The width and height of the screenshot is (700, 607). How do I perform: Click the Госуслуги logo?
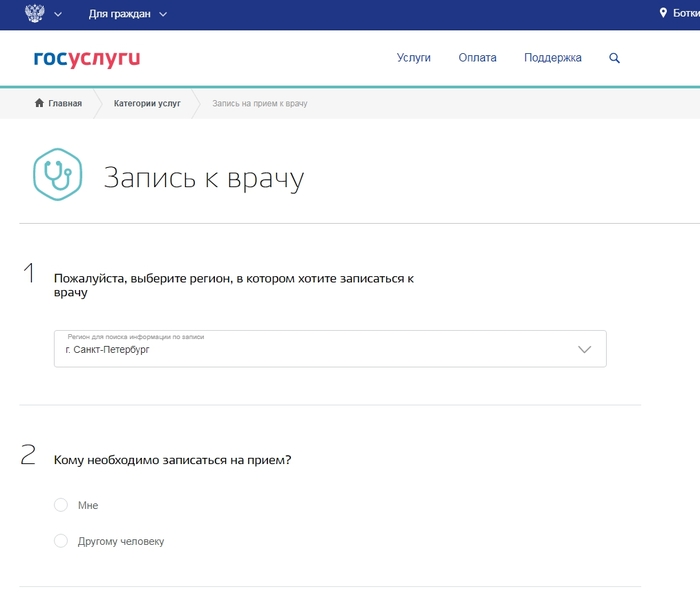pos(87,59)
